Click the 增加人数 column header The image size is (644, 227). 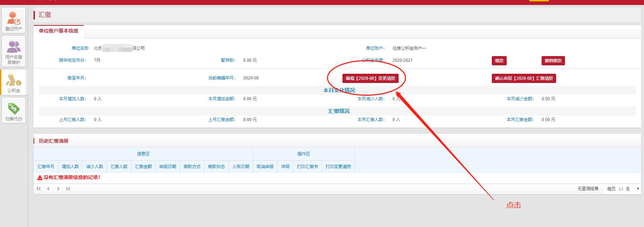(x=70, y=167)
